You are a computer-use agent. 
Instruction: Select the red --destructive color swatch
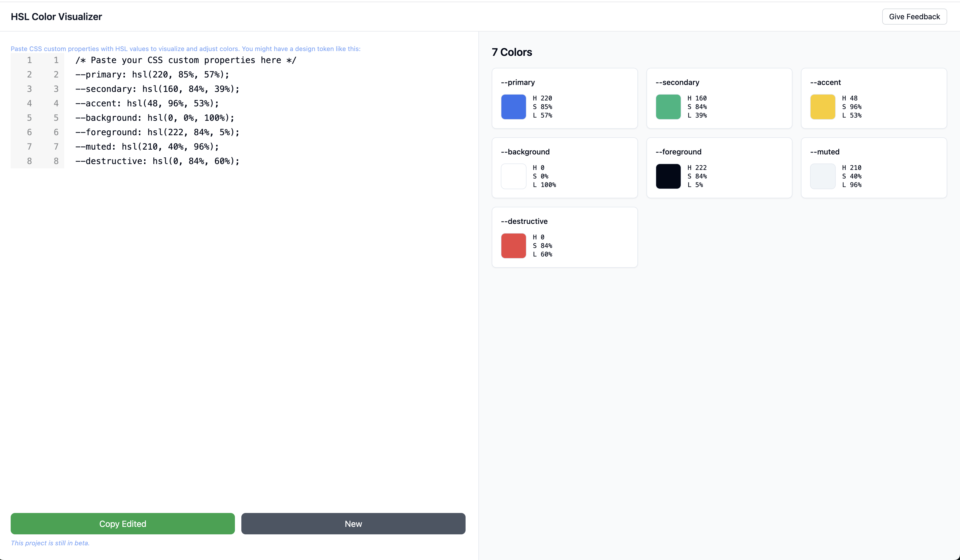513,246
